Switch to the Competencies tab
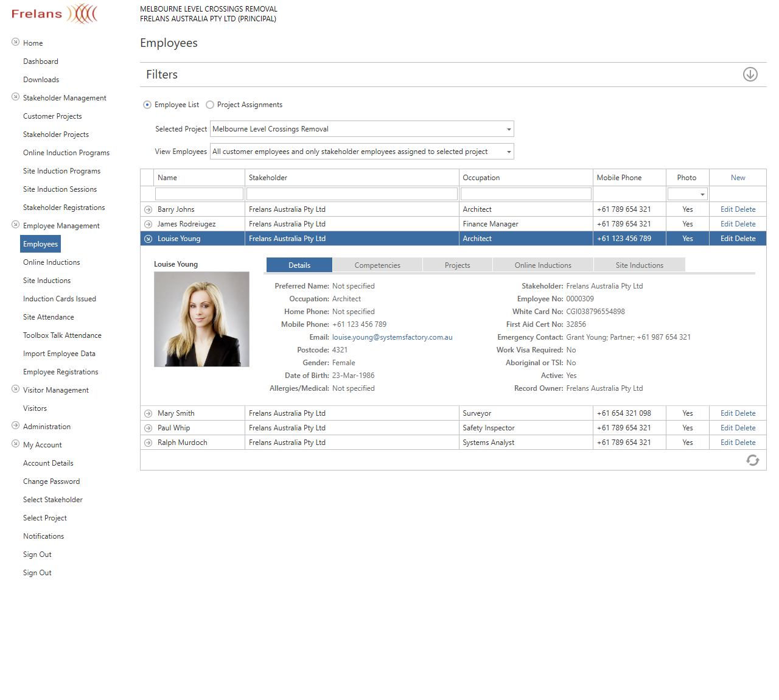Screen dimensions: 779x700 click(x=377, y=265)
